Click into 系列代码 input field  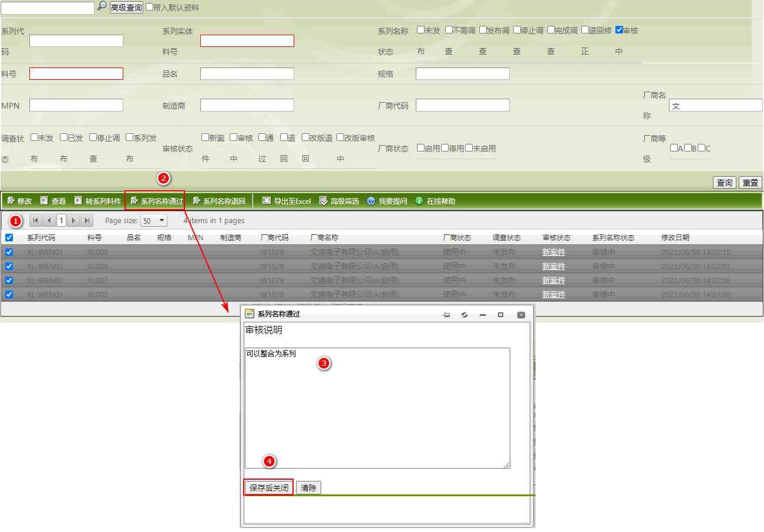[x=76, y=41]
